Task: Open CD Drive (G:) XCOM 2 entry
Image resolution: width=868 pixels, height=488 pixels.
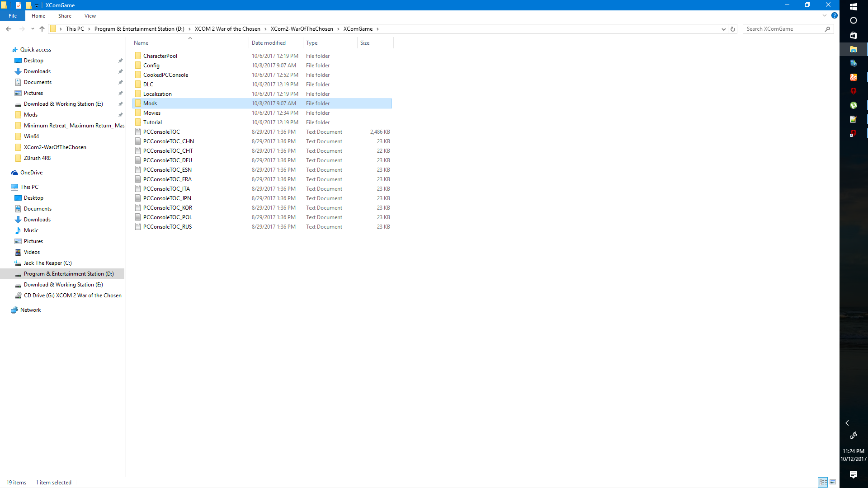Action: 72,296
